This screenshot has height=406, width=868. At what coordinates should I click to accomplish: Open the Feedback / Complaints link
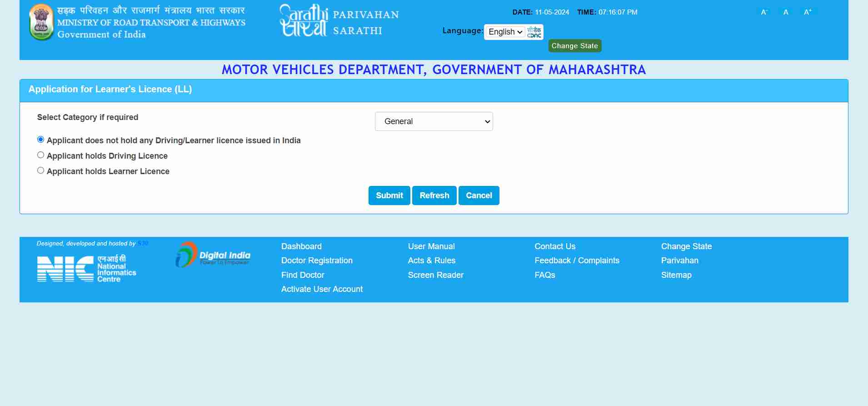577,261
